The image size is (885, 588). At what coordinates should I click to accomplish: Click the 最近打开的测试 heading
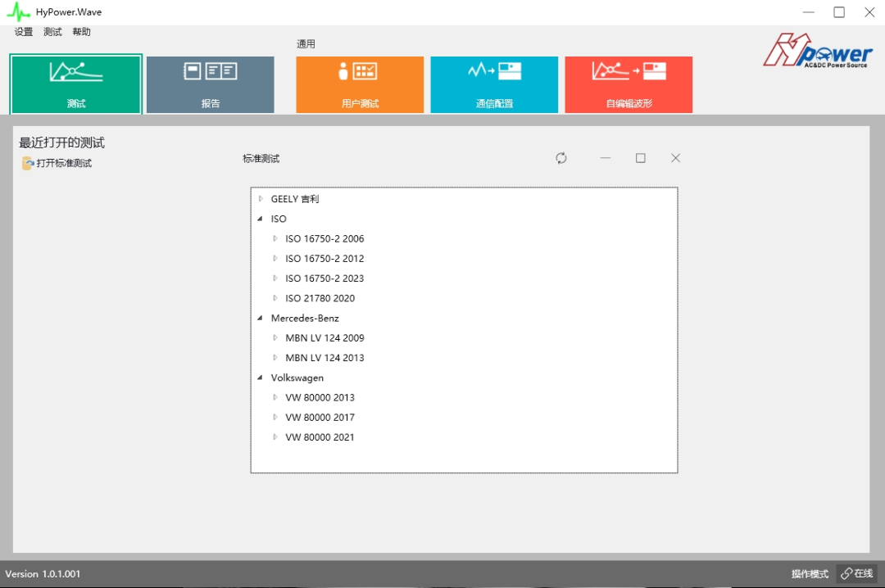click(x=62, y=142)
